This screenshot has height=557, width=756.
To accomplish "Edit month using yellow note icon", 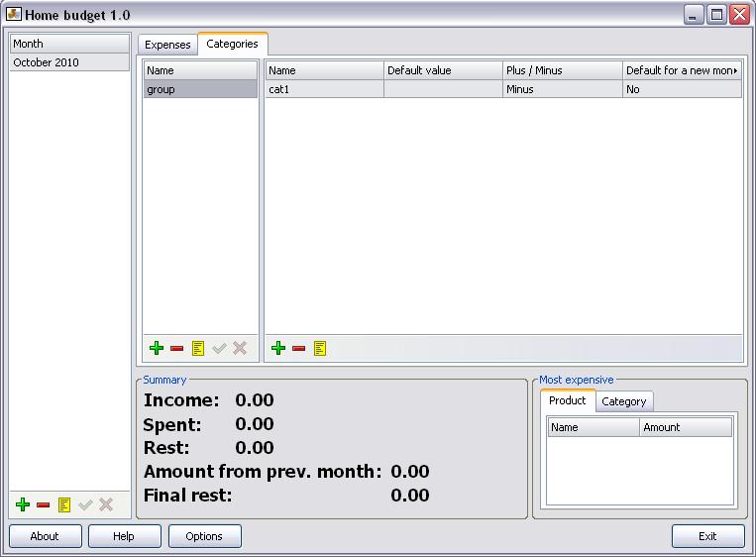I will coord(64,505).
